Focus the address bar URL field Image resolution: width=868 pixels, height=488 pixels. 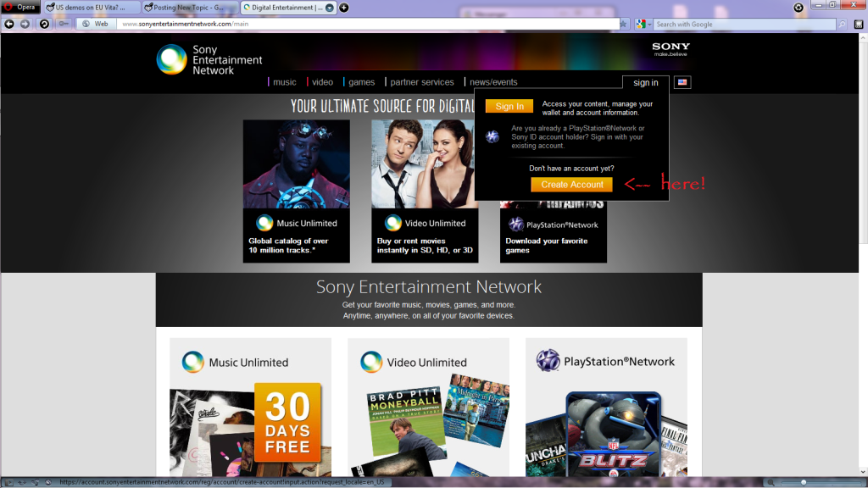click(x=368, y=24)
